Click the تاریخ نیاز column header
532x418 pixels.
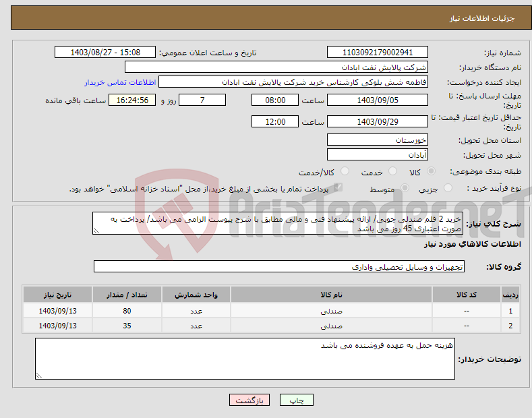(x=58, y=295)
